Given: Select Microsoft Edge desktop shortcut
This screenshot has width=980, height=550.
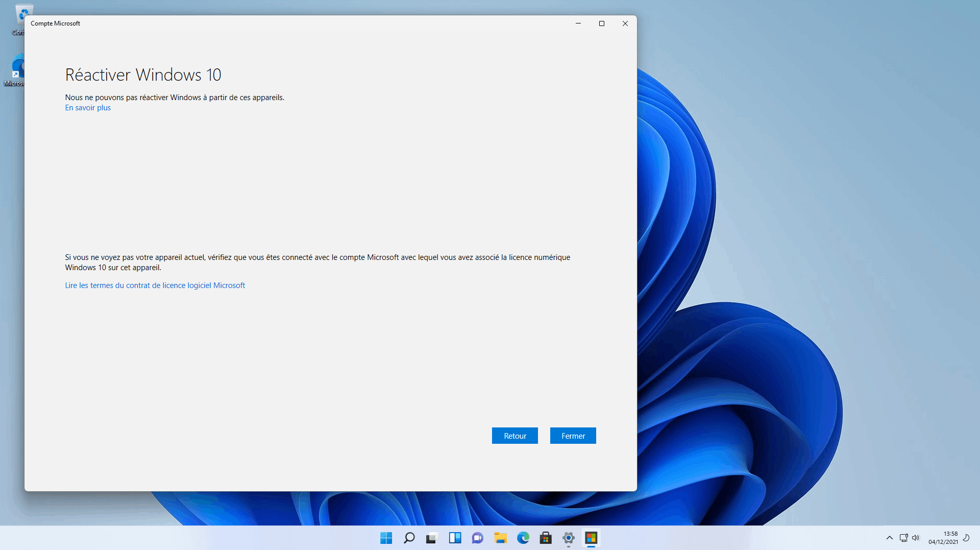Looking at the screenshot, I should point(14,70).
